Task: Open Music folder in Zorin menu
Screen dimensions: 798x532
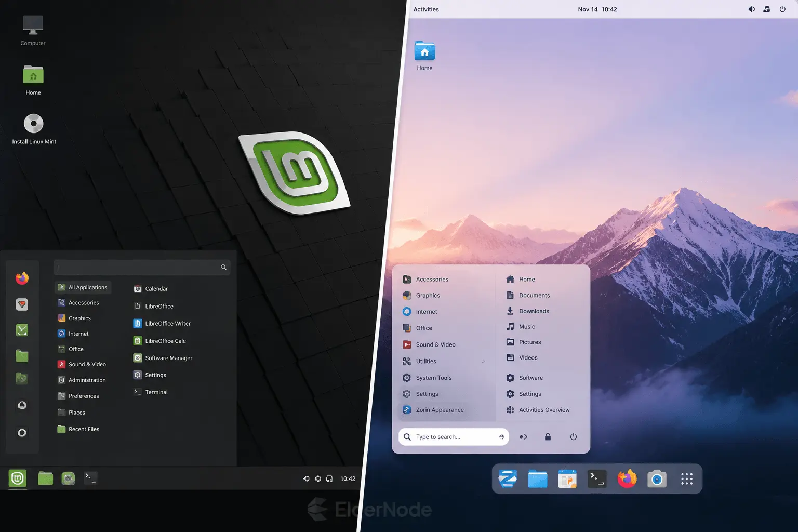Action: click(521, 327)
